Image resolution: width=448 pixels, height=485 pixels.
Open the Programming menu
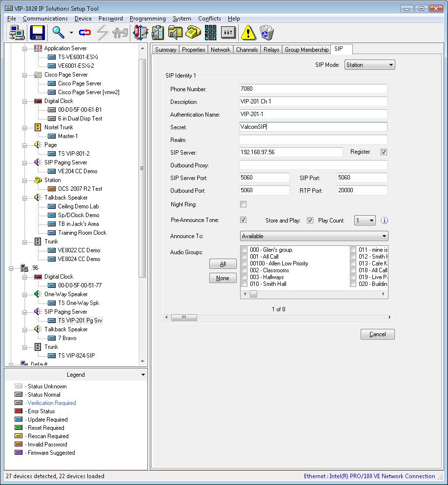pyautogui.click(x=147, y=19)
